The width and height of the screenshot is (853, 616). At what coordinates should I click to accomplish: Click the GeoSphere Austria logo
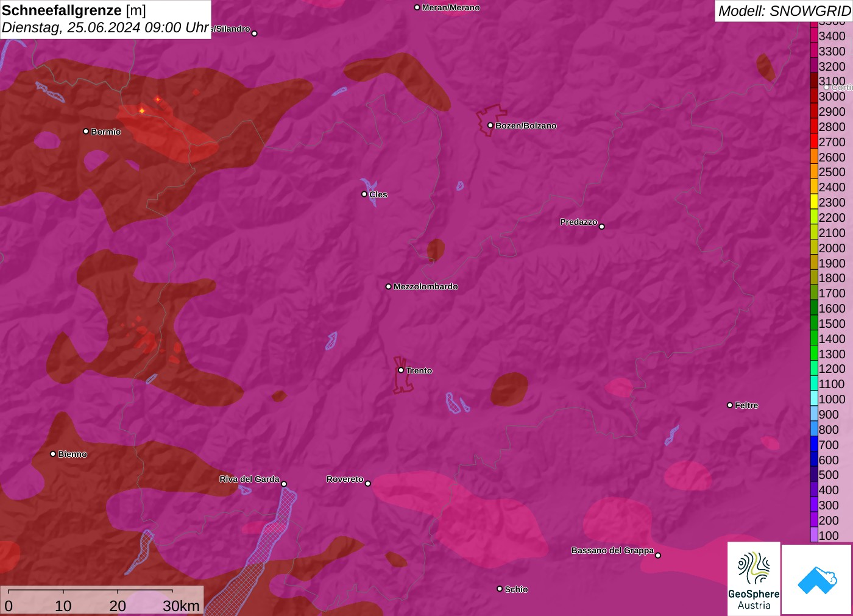coord(754,578)
